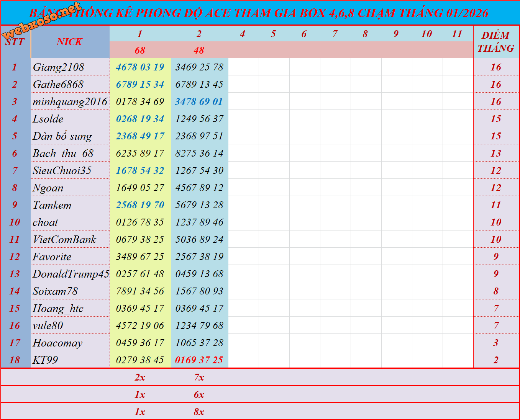
Task: Select nick Tamkem
Action: coord(52,205)
